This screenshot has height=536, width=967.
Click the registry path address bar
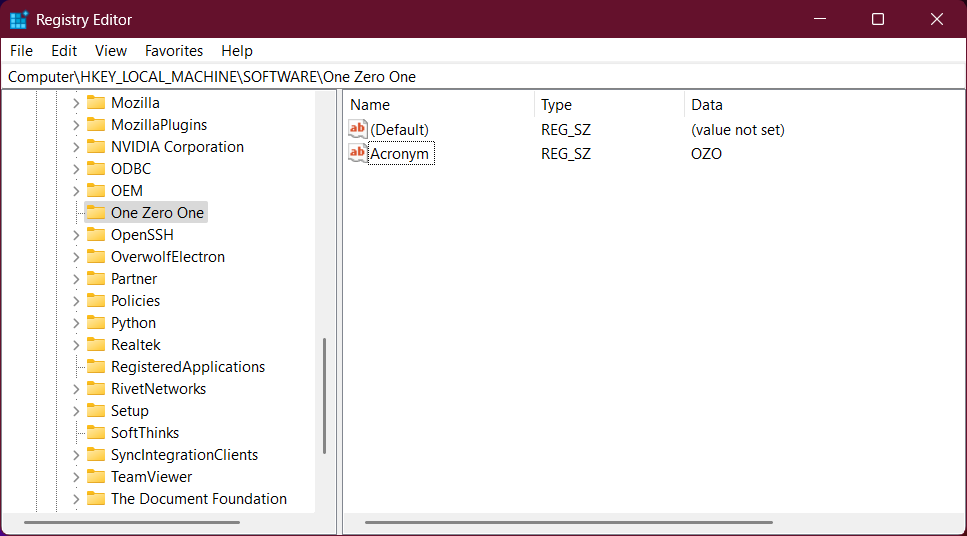[x=484, y=76]
